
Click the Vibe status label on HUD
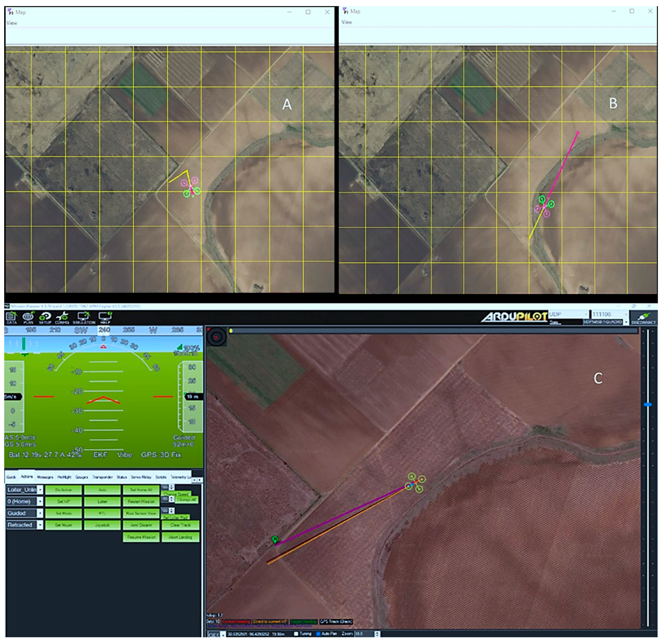pyautogui.click(x=124, y=455)
